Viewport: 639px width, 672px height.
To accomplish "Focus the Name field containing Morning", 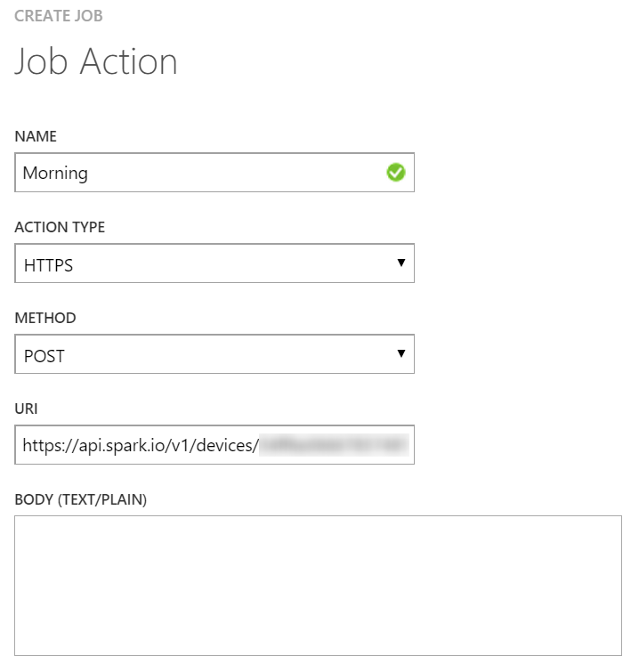I will 214,173.
